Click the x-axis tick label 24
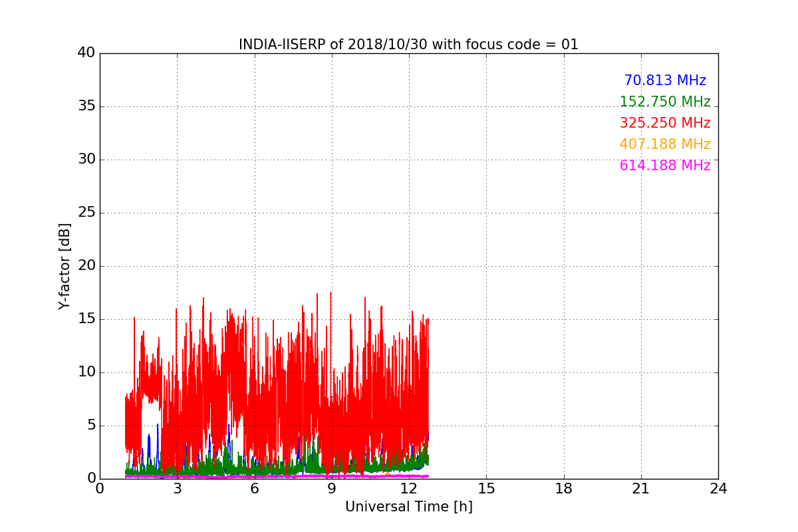 [718, 489]
